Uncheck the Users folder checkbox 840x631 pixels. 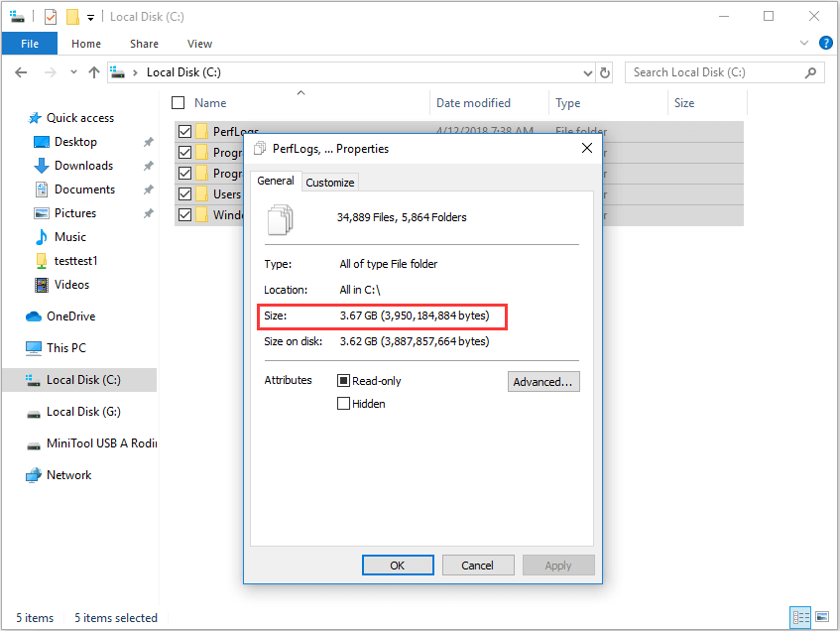[184, 194]
